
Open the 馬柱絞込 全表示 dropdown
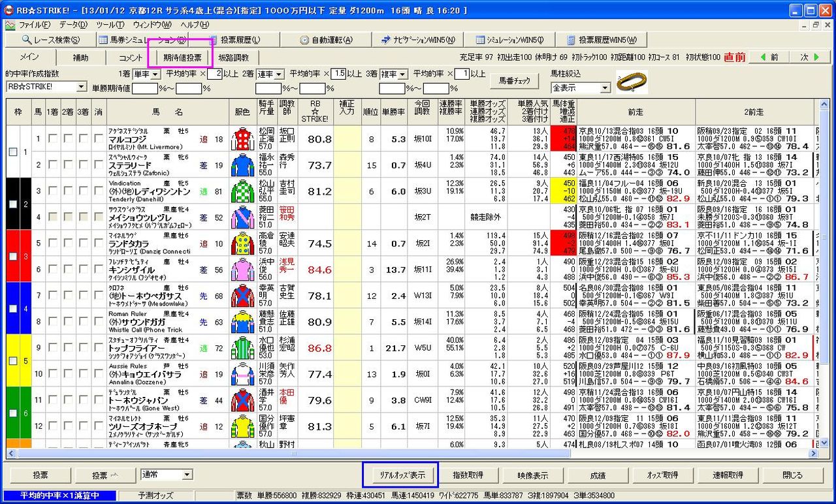[581, 87]
